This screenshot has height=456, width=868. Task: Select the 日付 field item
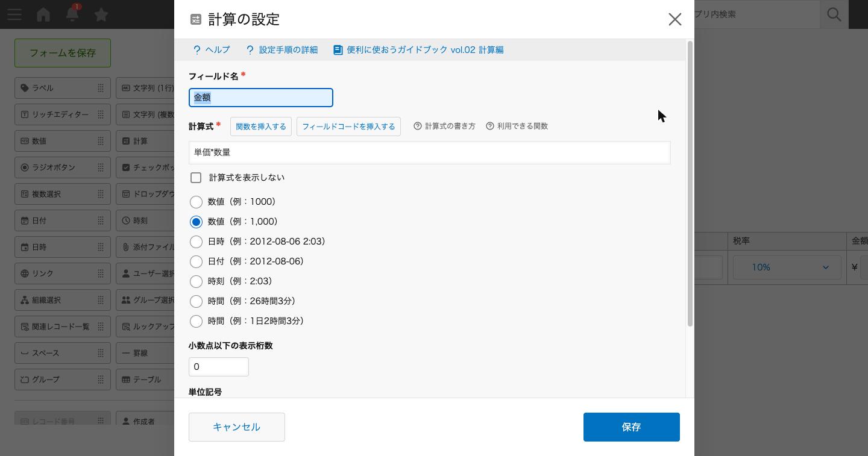[x=63, y=220]
